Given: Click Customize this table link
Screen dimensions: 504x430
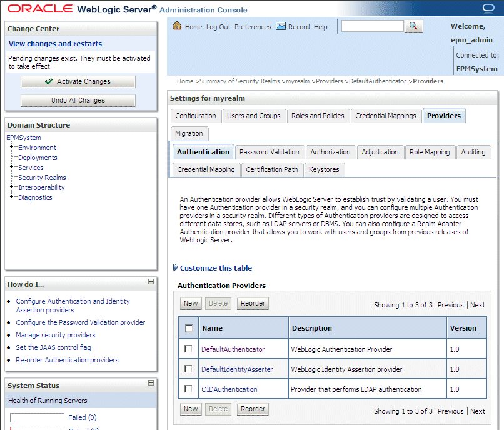Looking at the screenshot, I should pyautogui.click(x=216, y=268).
